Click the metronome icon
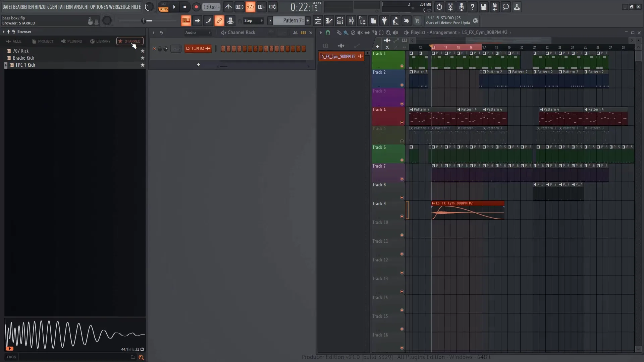 [x=228, y=7]
